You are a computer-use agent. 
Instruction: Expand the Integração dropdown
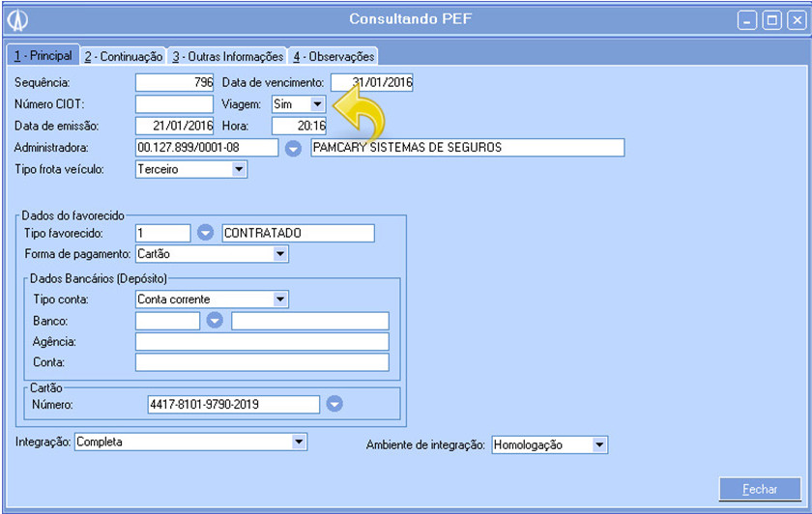(x=298, y=443)
